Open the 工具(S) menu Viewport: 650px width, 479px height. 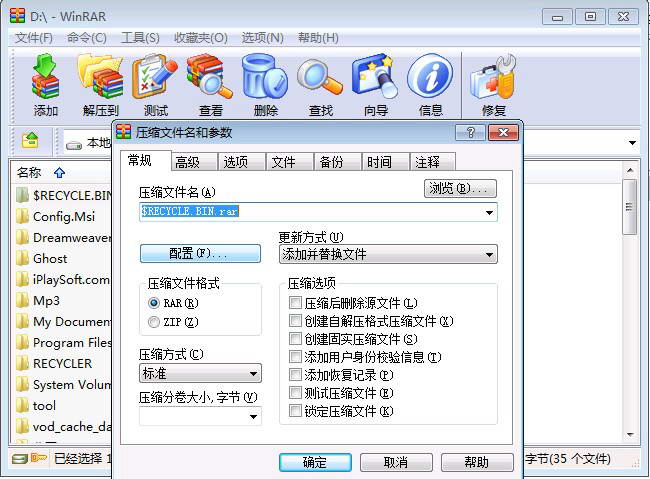pyautogui.click(x=140, y=38)
